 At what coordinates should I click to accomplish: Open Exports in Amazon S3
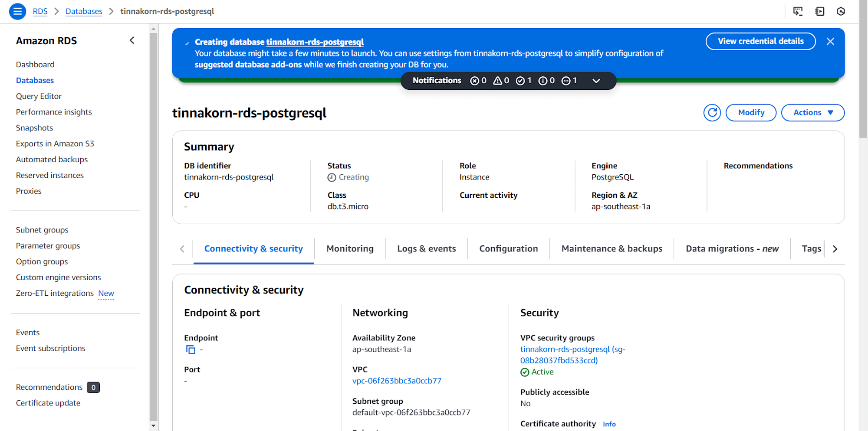coord(55,144)
